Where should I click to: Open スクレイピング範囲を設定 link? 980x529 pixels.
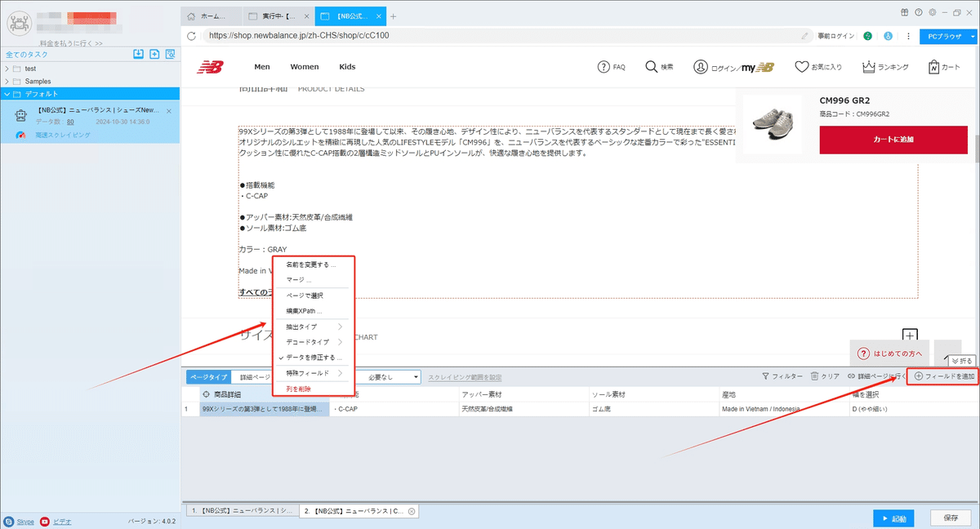(x=465, y=377)
